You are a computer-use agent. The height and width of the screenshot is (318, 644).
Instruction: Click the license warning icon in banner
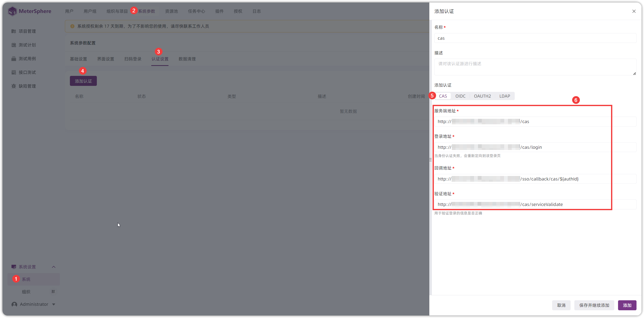(72, 26)
